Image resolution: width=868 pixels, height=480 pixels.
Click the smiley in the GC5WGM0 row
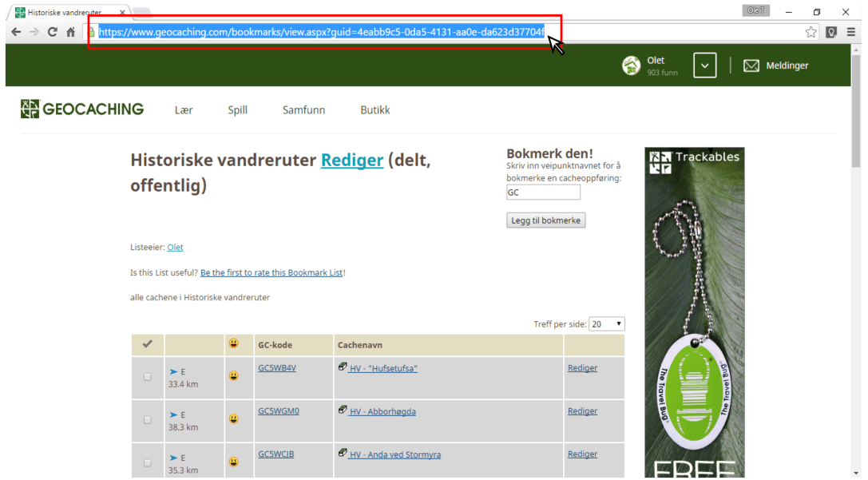point(234,419)
